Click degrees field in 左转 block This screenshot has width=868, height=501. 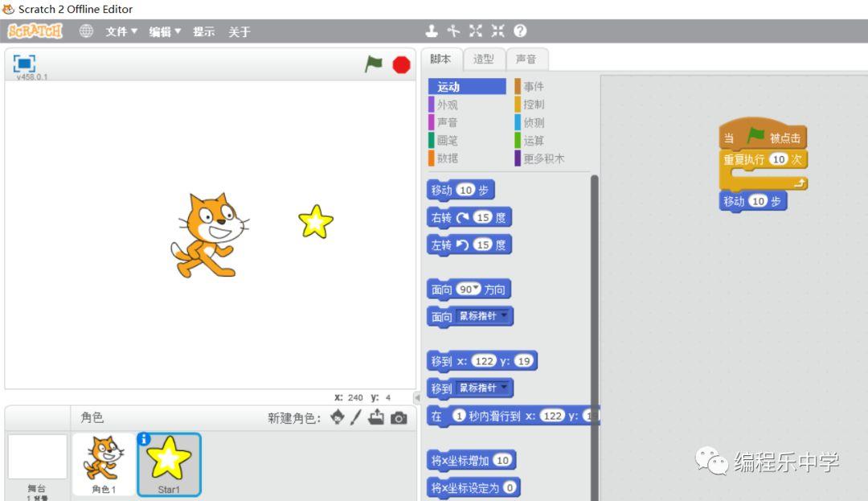pos(483,244)
